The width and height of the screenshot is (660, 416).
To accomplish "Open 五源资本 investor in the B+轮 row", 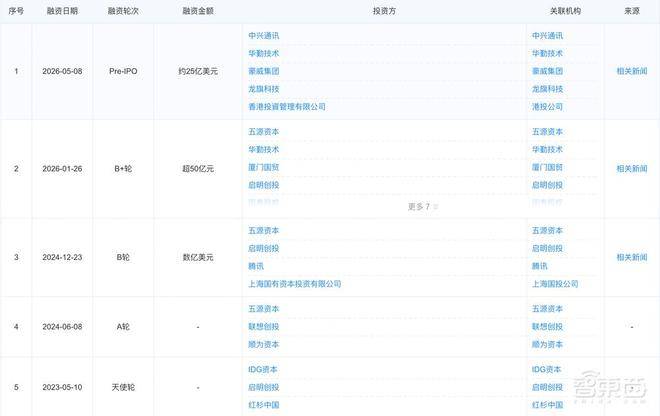I will tap(263, 132).
